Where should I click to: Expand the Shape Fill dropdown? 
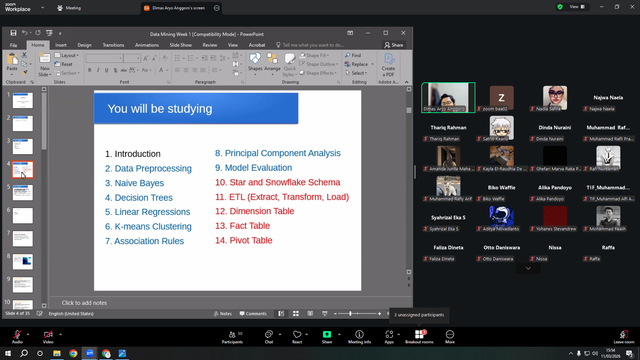point(314,56)
